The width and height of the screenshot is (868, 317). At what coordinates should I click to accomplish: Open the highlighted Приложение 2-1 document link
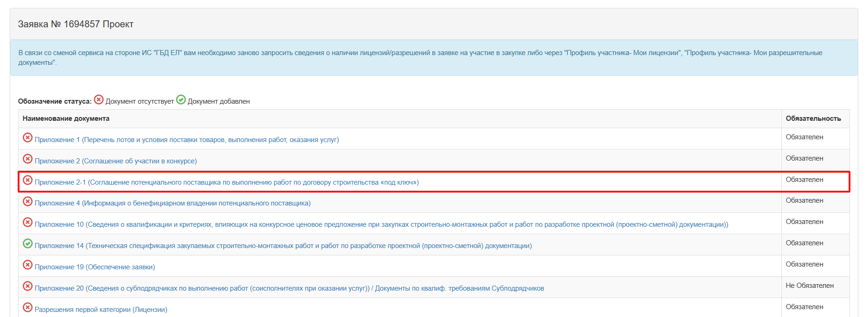[x=226, y=182]
